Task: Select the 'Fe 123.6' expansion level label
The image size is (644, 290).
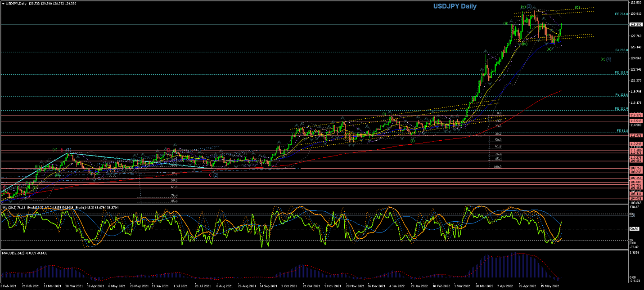Action: (x=621, y=95)
